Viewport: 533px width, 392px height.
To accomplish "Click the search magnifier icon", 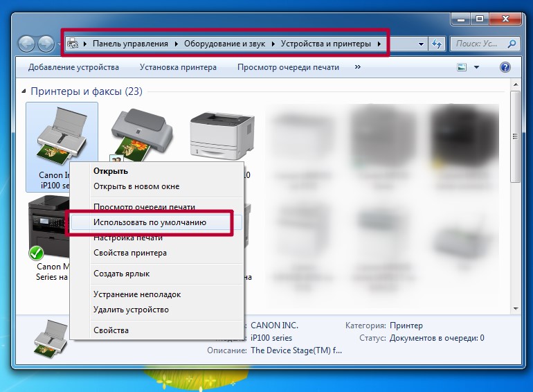I will pos(512,44).
